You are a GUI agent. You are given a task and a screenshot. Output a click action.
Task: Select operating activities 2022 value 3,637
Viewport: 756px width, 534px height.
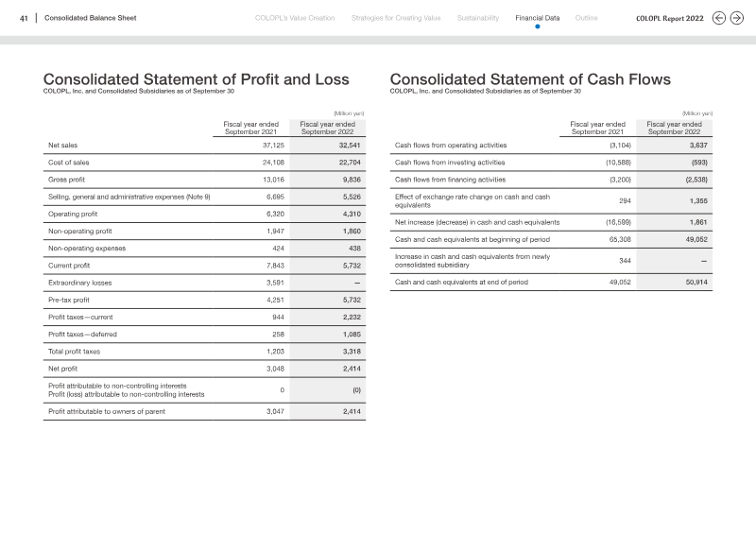click(x=698, y=146)
